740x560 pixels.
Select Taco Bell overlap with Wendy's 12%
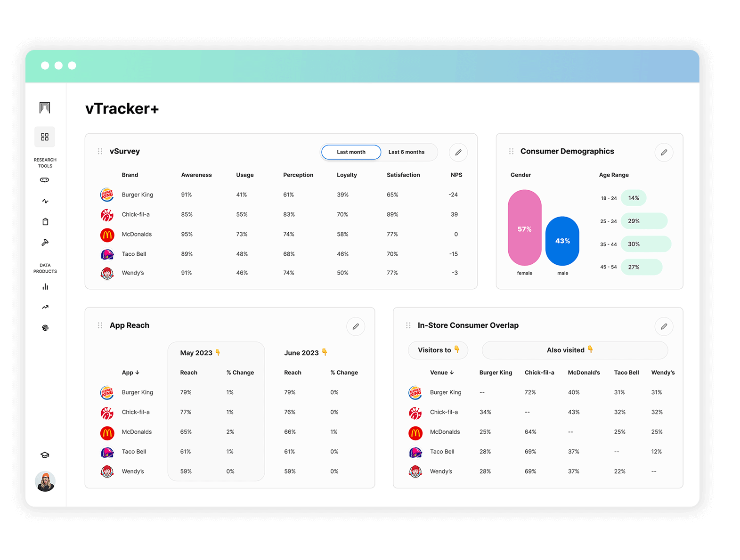click(x=656, y=452)
